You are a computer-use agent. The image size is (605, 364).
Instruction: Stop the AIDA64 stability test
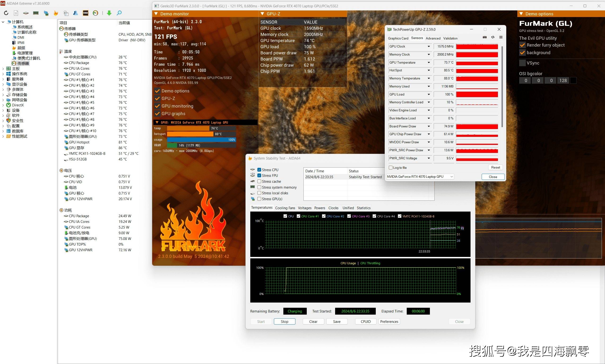(x=285, y=321)
